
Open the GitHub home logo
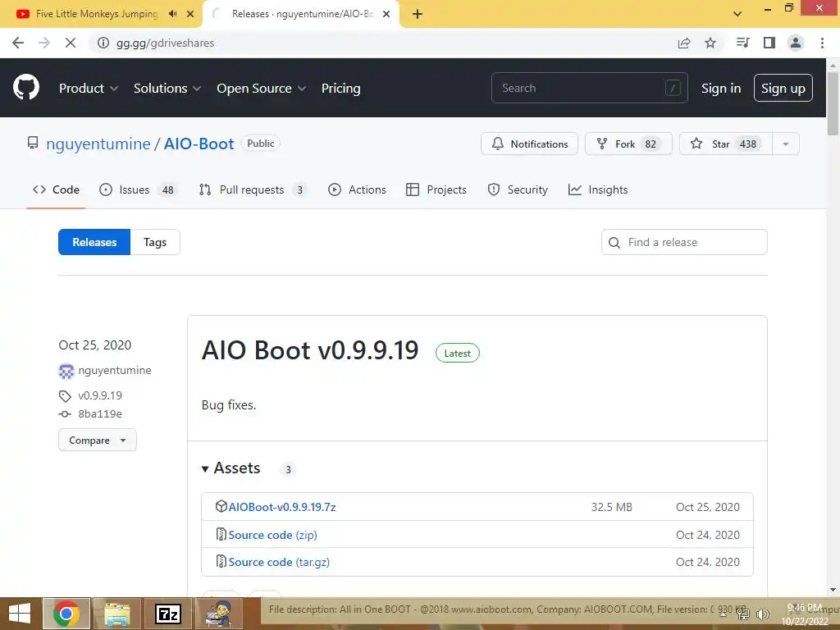(25, 87)
